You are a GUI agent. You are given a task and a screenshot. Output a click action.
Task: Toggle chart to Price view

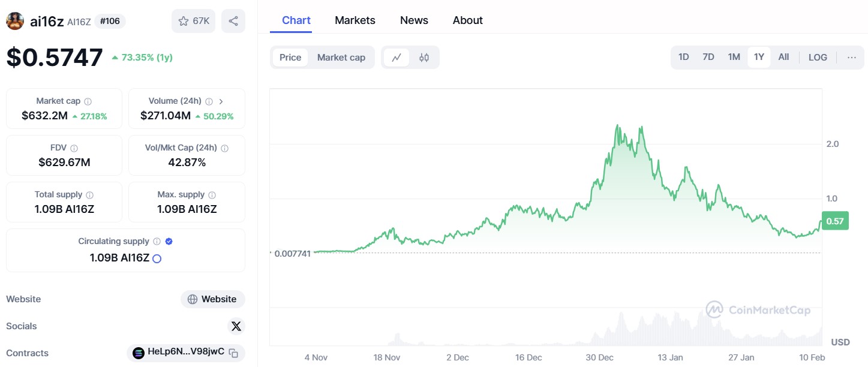point(290,58)
